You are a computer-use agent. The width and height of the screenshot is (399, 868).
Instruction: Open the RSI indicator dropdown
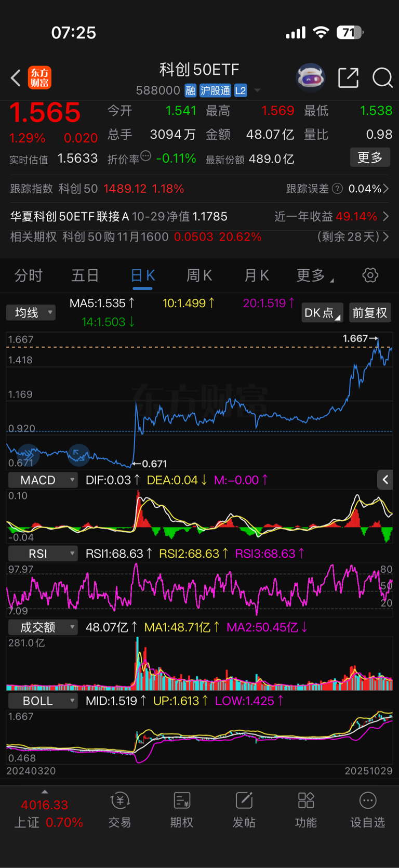(43, 554)
